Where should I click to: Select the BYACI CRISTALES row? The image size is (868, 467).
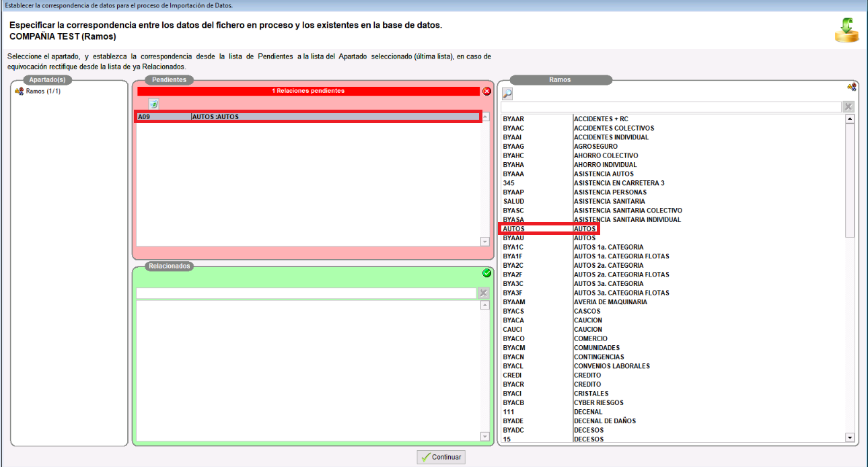pyautogui.click(x=673, y=394)
